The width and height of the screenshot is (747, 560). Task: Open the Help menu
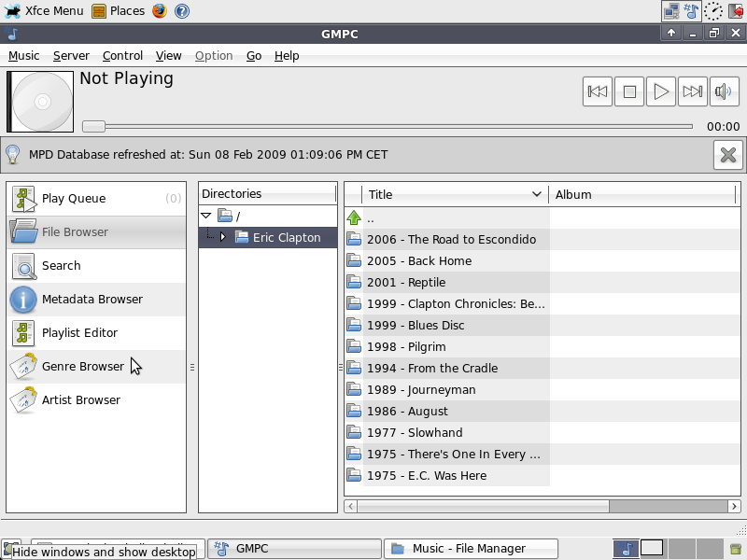(x=287, y=56)
